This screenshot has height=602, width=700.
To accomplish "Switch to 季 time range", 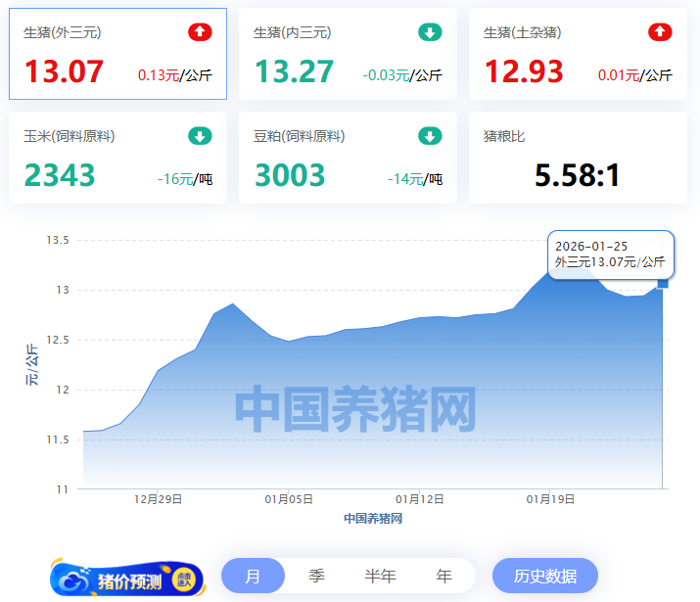I will 316,576.
